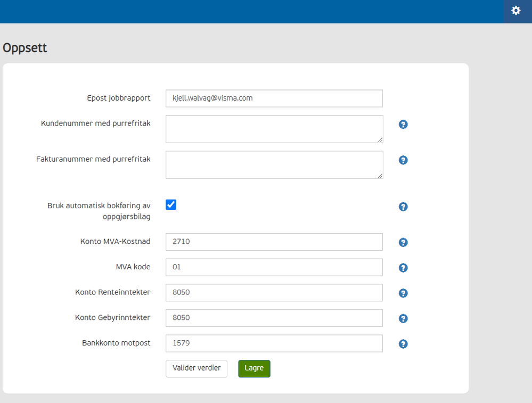Show help for Fakturanummer med purrefritak
This screenshot has width=532, height=403.
tap(403, 160)
